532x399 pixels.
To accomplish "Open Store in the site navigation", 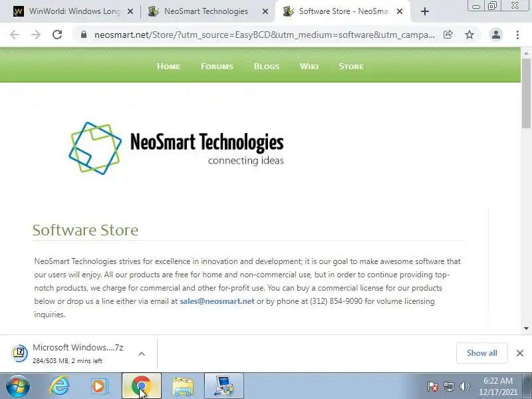I will coord(351,66).
